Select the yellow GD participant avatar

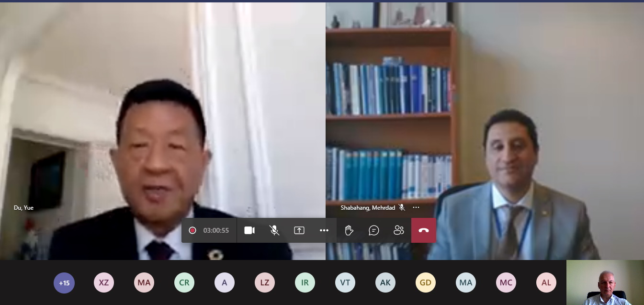click(x=426, y=282)
